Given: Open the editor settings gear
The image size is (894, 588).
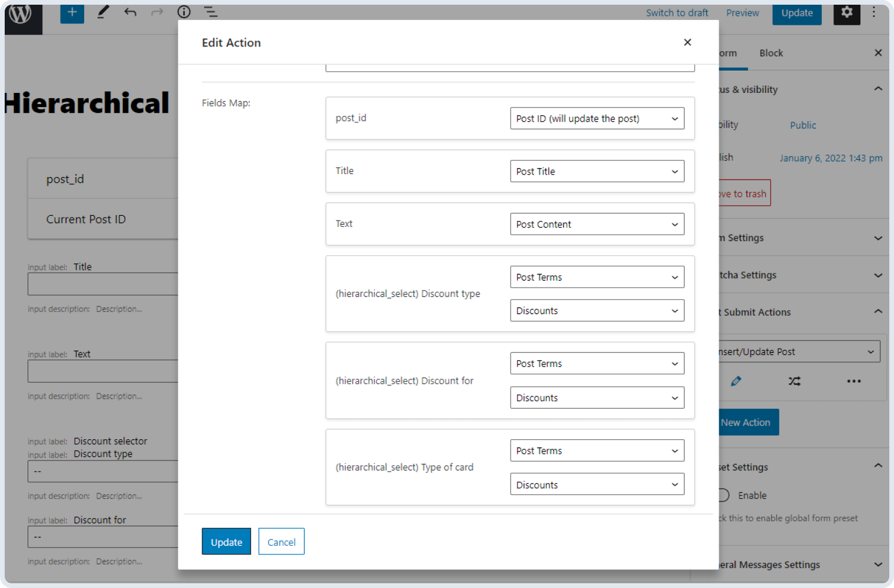Looking at the screenshot, I should tap(846, 12).
